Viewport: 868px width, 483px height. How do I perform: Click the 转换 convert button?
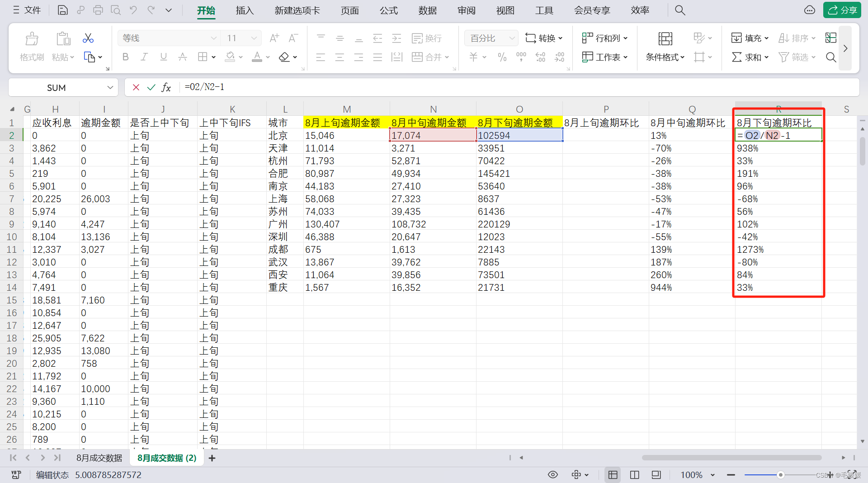[x=544, y=38]
